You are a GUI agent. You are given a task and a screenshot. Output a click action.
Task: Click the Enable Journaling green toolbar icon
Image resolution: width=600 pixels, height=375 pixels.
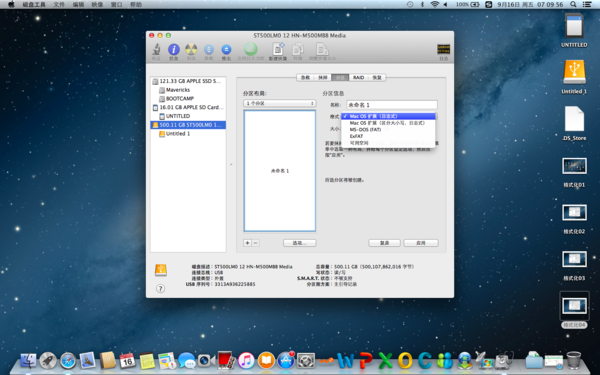pos(251,49)
